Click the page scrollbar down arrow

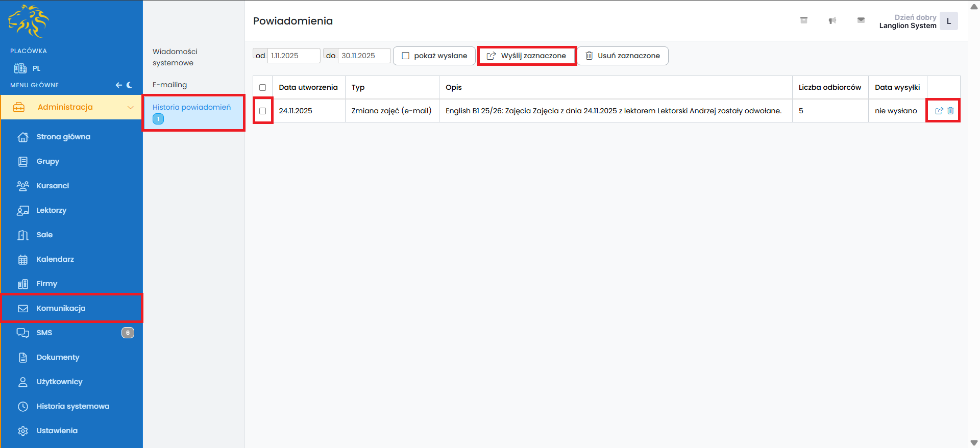click(x=974, y=442)
